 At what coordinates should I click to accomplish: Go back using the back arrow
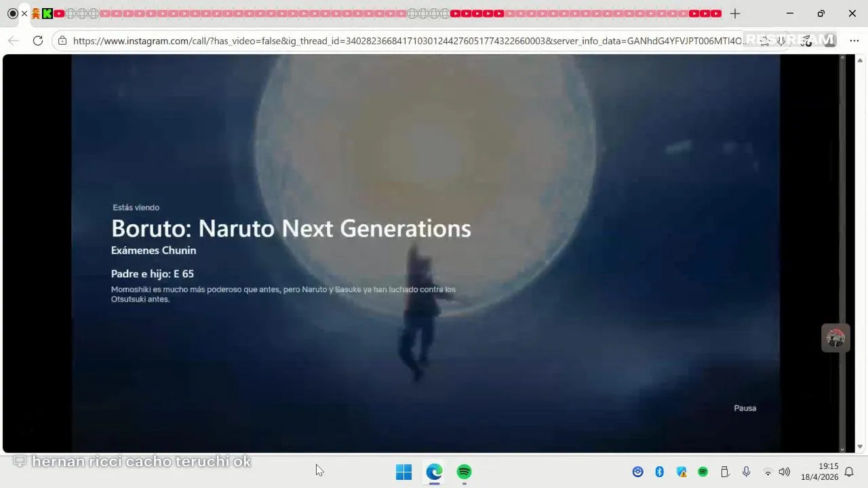click(14, 41)
